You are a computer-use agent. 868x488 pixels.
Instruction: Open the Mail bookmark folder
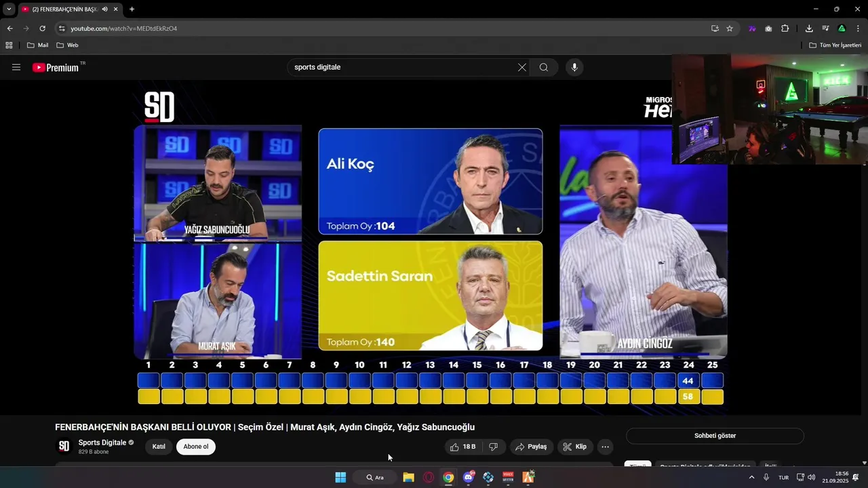point(37,45)
